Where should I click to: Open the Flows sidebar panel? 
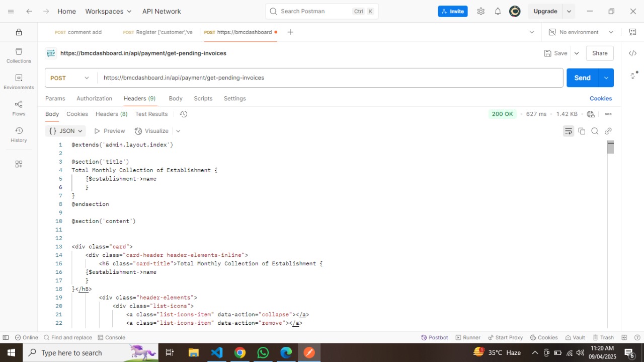coord(19,108)
